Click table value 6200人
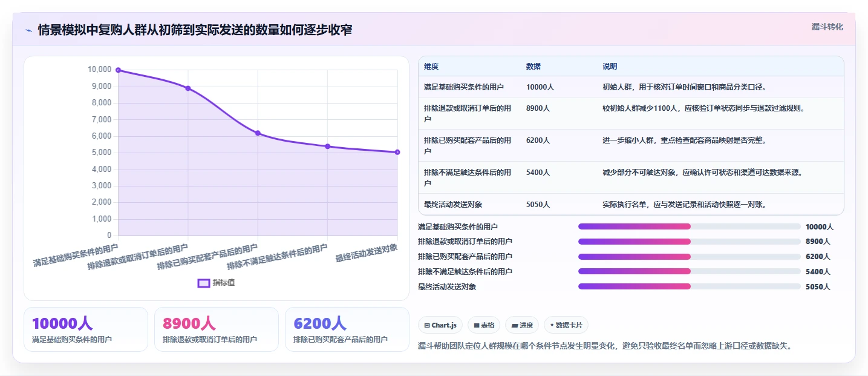This screenshot has height=376, width=868. [x=538, y=140]
